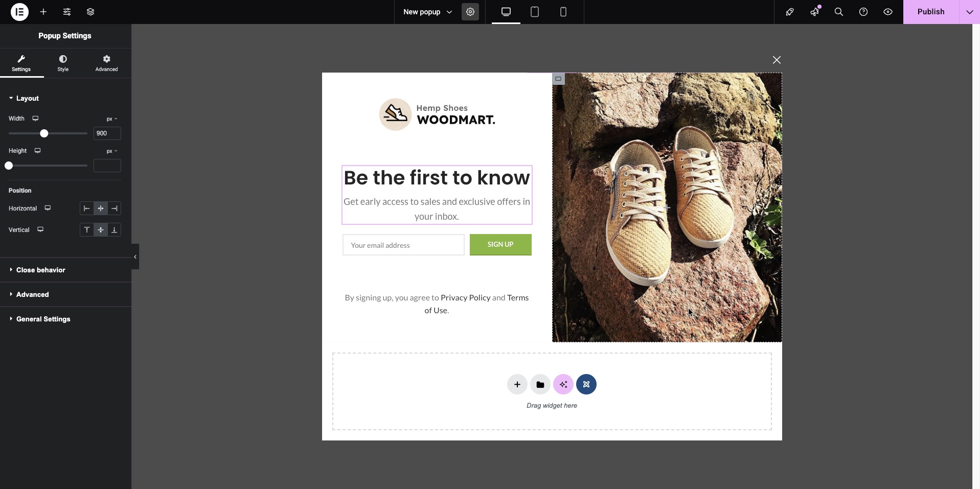Click the Add Template folder icon
The width and height of the screenshot is (980, 489).
540,384
